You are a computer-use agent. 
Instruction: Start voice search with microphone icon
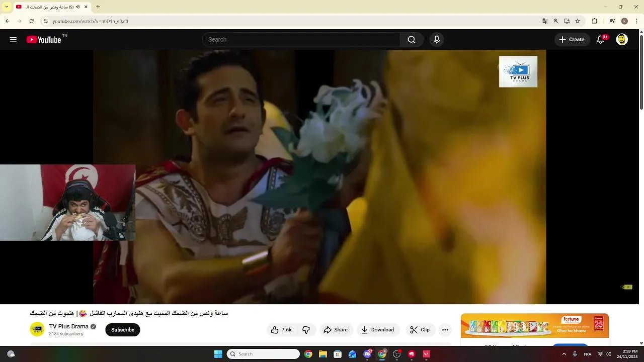tap(437, 40)
